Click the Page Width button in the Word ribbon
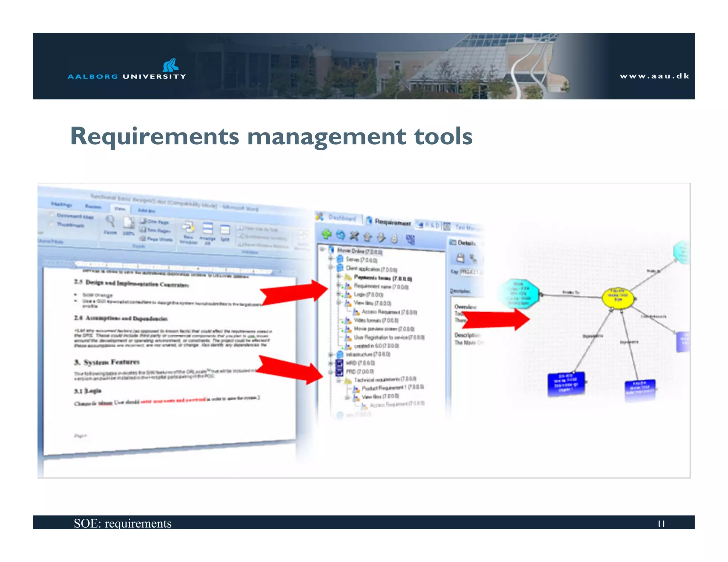The width and height of the screenshot is (728, 562). click(x=156, y=239)
